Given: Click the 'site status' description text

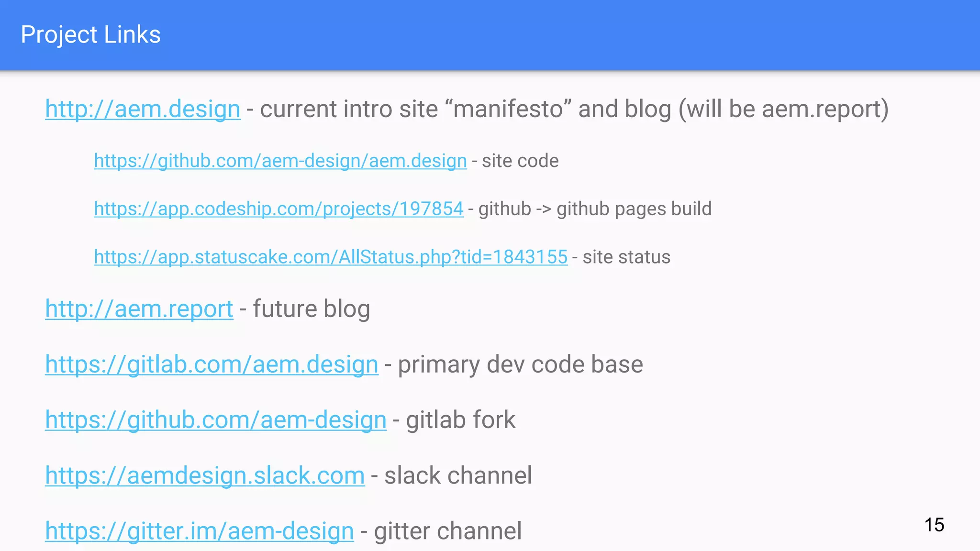Looking at the screenshot, I should (x=626, y=257).
